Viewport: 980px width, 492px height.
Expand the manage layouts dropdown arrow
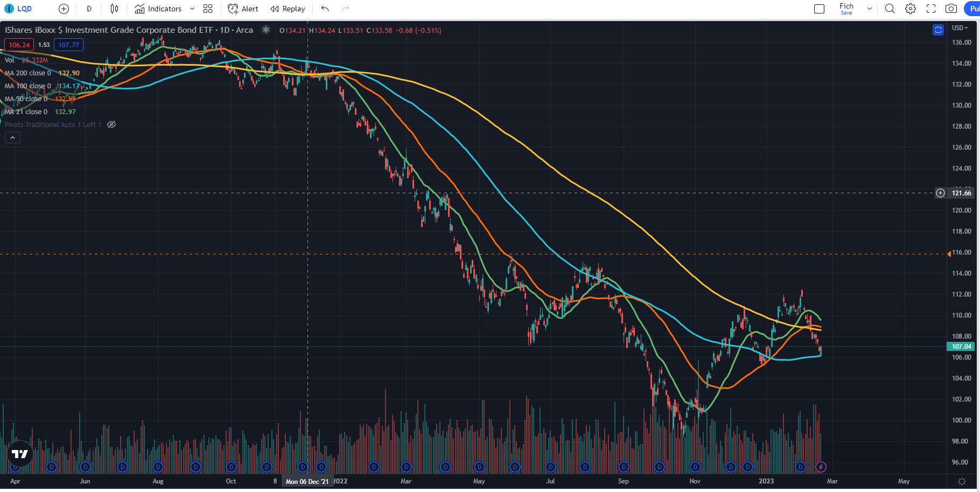tap(869, 9)
